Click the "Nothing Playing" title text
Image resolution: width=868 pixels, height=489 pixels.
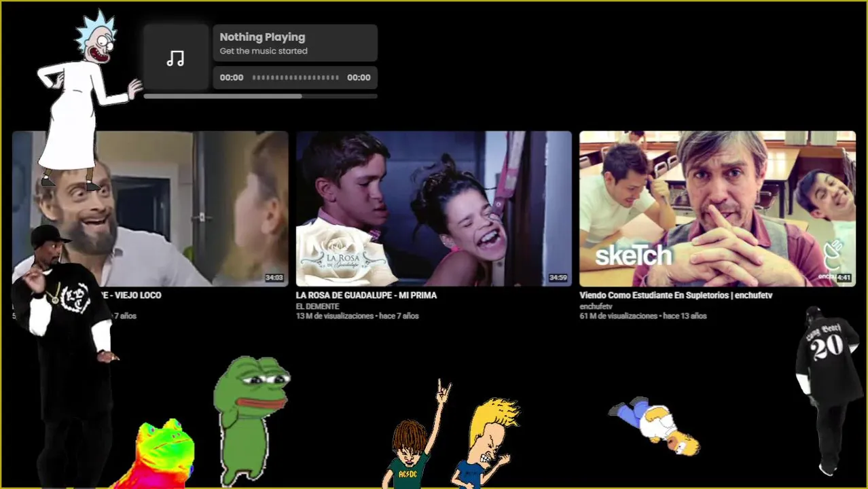click(262, 37)
